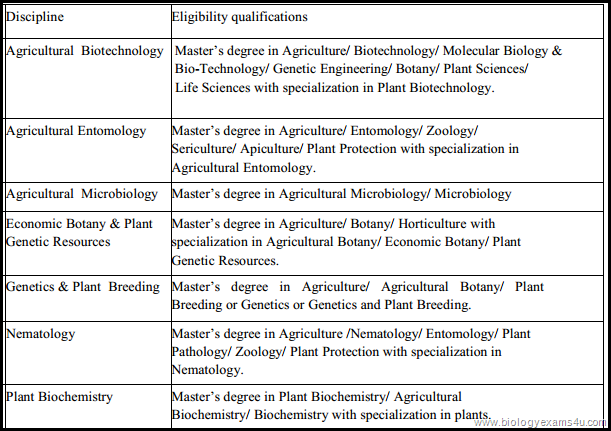Click eligibility text for Economic Botany row
This screenshot has width=611, height=431.
[x=345, y=242]
